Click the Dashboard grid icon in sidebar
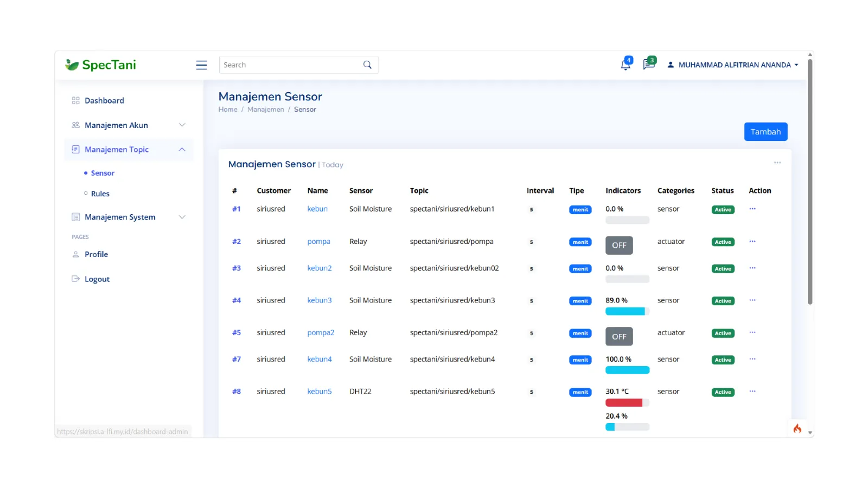 coord(75,100)
